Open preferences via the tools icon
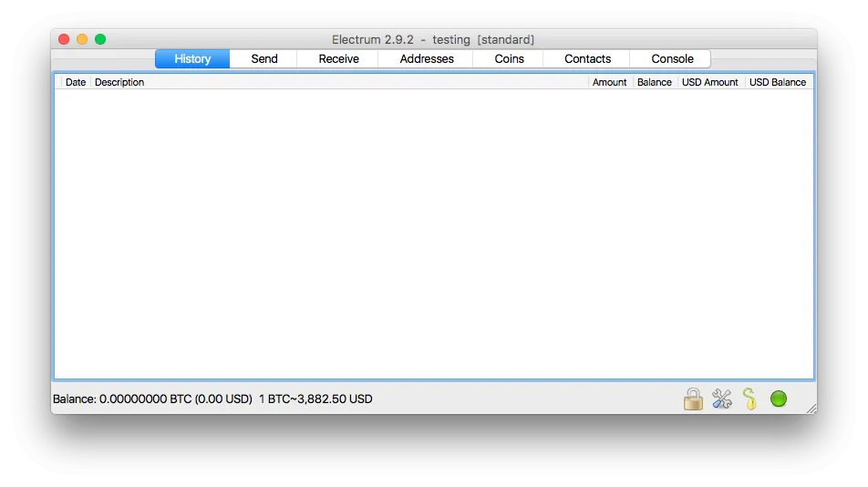This screenshot has width=868, height=487. 722,399
